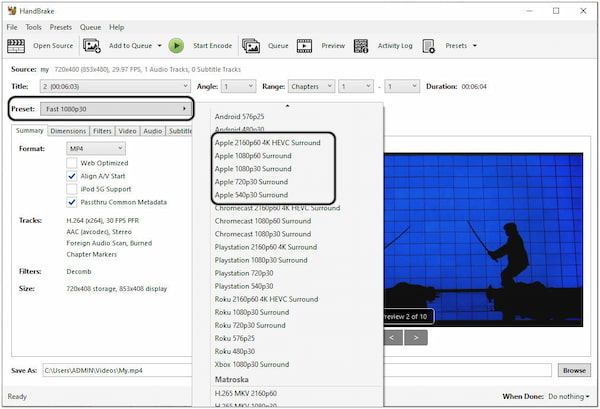Click the Open Source film icon

click(16, 45)
